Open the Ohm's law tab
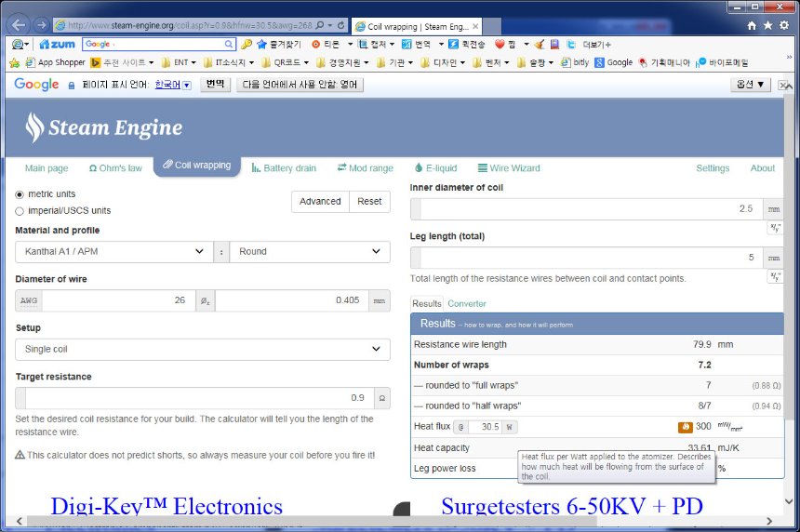 point(115,168)
